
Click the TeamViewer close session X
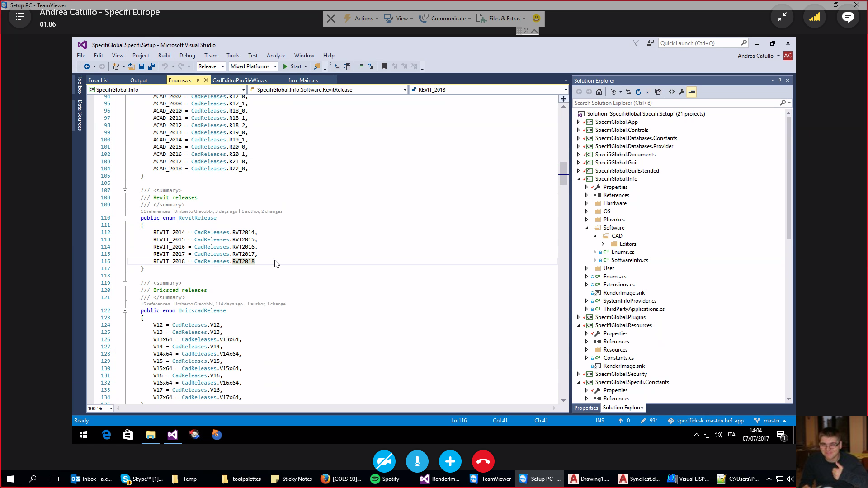click(x=331, y=19)
